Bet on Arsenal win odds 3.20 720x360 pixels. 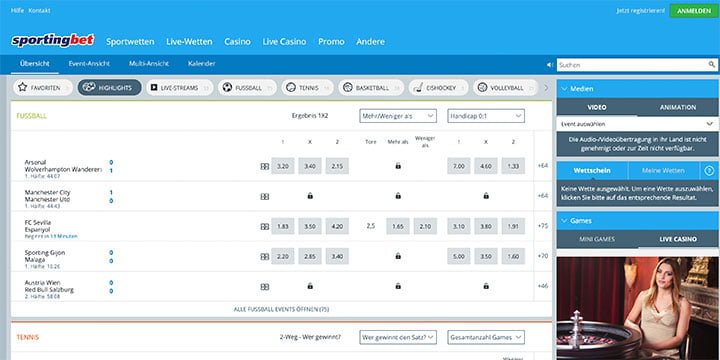point(283,166)
